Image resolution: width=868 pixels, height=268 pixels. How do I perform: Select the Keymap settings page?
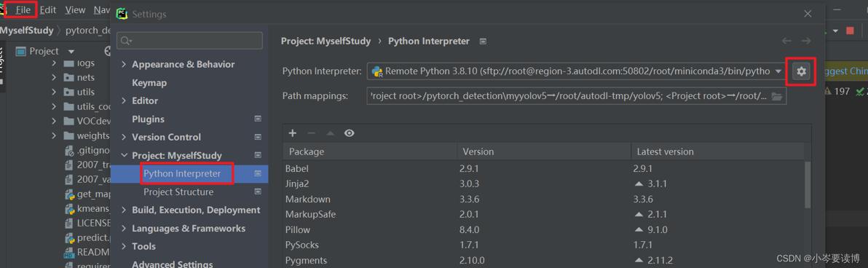pos(149,82)
